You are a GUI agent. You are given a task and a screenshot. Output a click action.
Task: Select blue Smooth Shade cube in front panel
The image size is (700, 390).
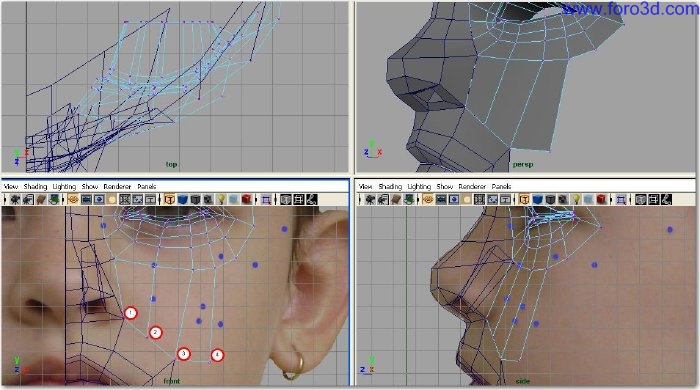pyautogui.click(x=183, y=199)
